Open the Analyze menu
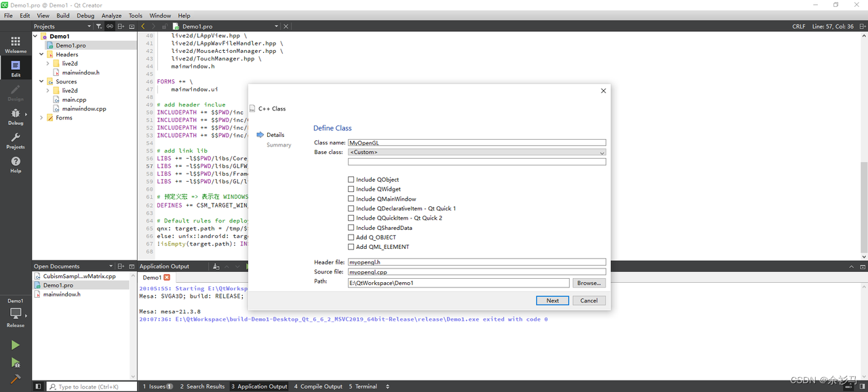This screenshot has width=868, height=392. tap(111, 16)
